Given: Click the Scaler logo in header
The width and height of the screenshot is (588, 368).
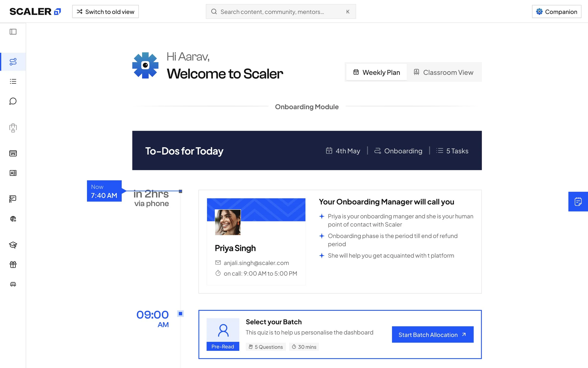Looking at the screenshot, I should 35,12.
